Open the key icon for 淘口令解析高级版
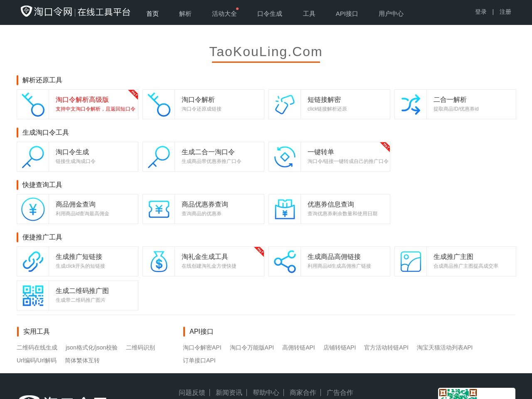Image resolution: width=532 pixels, height=399 pixels. pyautogui.click(x=33, y=104)
